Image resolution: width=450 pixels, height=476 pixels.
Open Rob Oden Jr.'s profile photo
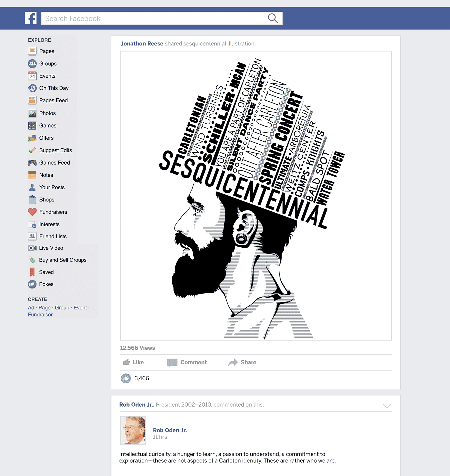133,430
